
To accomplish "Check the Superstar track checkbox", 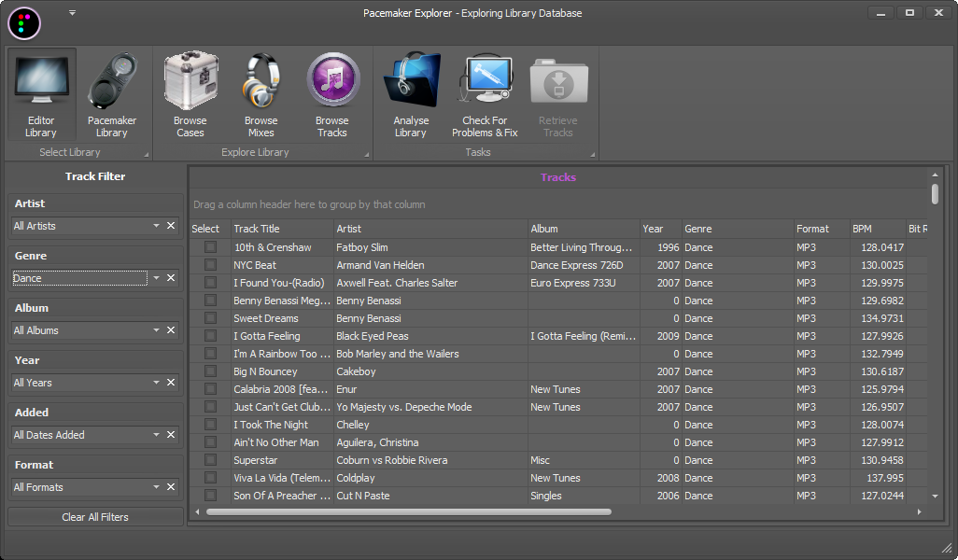I will [x=211, y=460].
